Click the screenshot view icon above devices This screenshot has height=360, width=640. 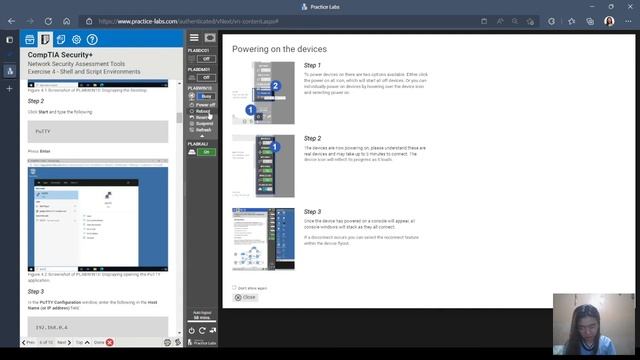point(210,38)
